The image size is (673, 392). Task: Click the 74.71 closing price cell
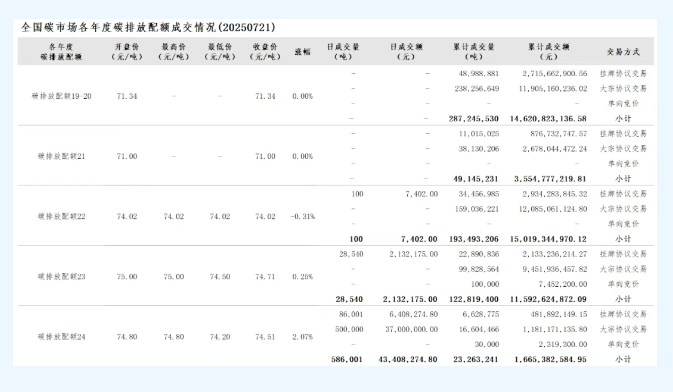[265, 277]
